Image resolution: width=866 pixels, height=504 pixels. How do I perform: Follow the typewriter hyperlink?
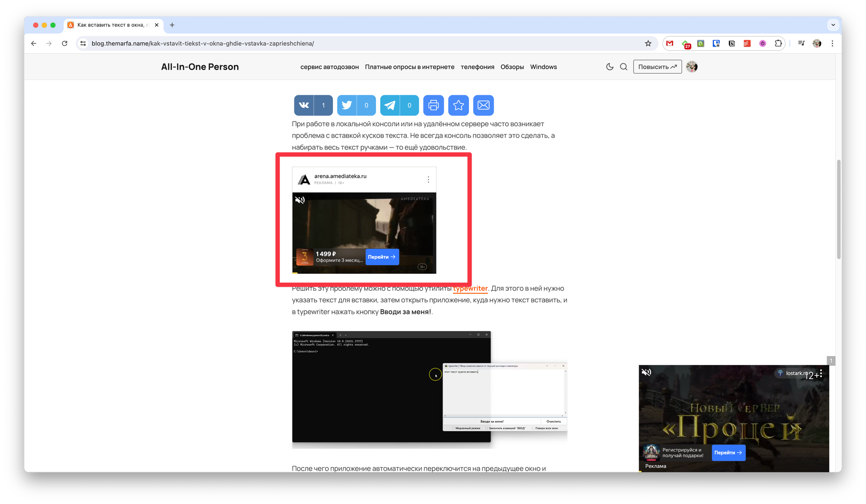pyautogui.click(x=470, y=289)
